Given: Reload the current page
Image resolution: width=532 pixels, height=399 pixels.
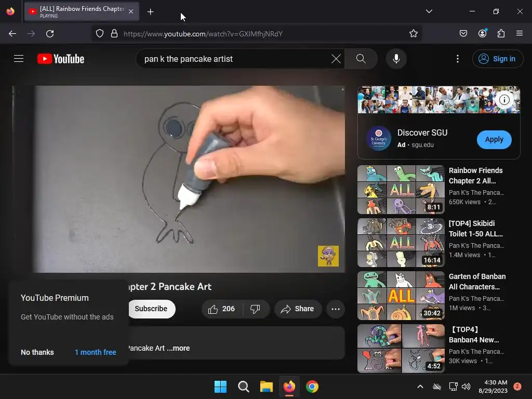Looking at the screenshot, I should (x=50, y=34).
